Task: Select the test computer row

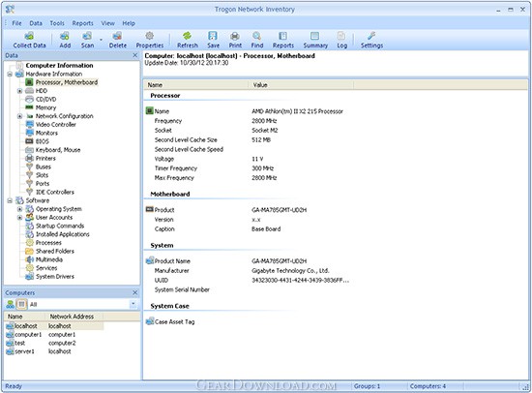Action: [x=54, y=343]
